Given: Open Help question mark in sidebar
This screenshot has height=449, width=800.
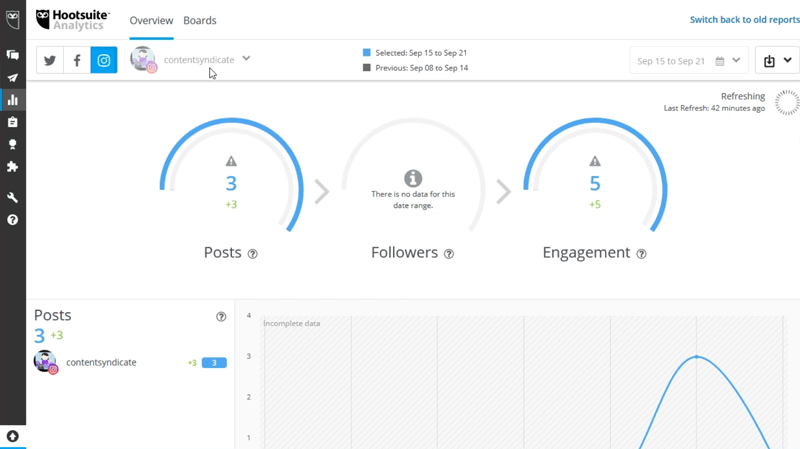Looking at the screenshot, I should tap(13, 220).
